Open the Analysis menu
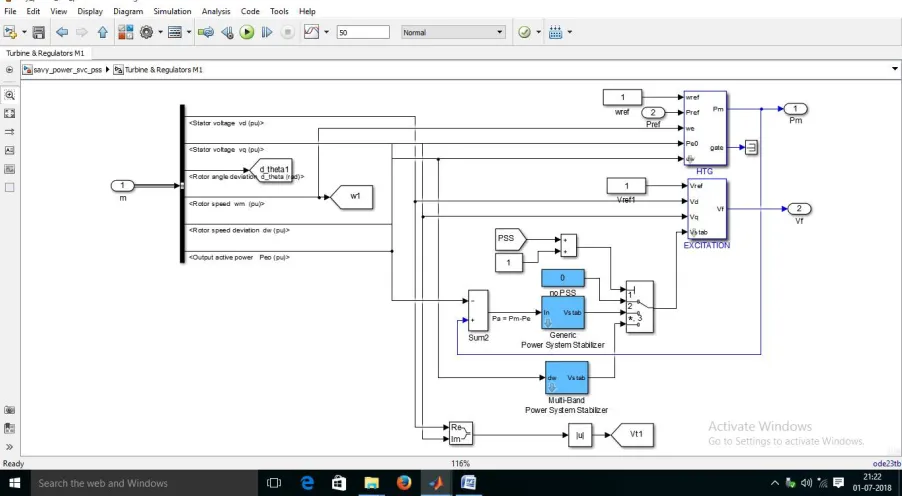The height and width of the screenshot is (496, 902). click(217, 11)
